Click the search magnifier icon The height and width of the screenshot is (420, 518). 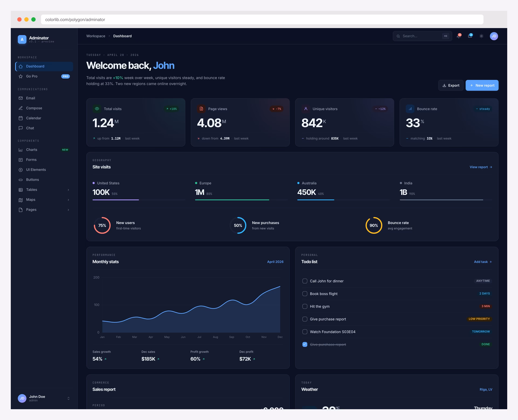(x=398, y=36)
